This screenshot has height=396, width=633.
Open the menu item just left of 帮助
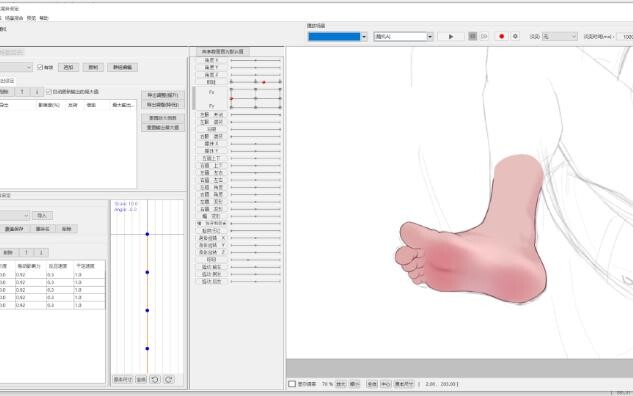[31, 18]
